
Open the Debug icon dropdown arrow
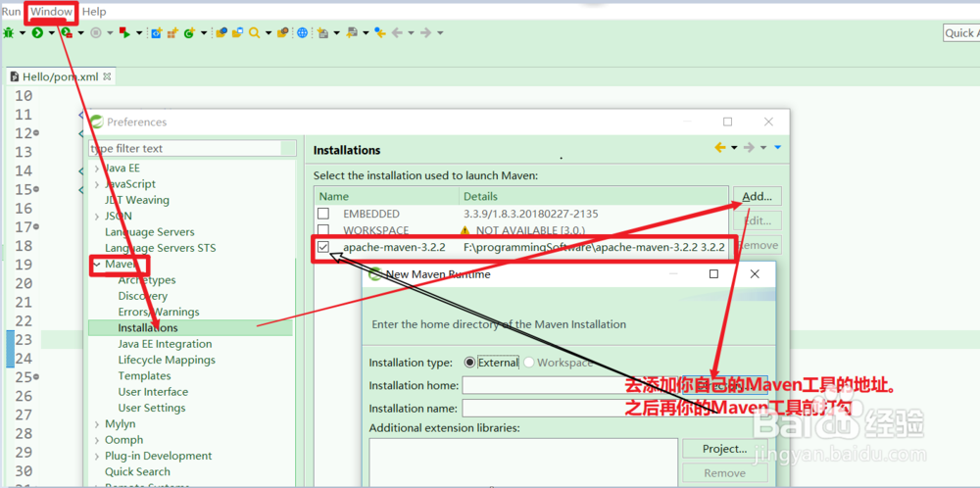[x=22, y=33]
